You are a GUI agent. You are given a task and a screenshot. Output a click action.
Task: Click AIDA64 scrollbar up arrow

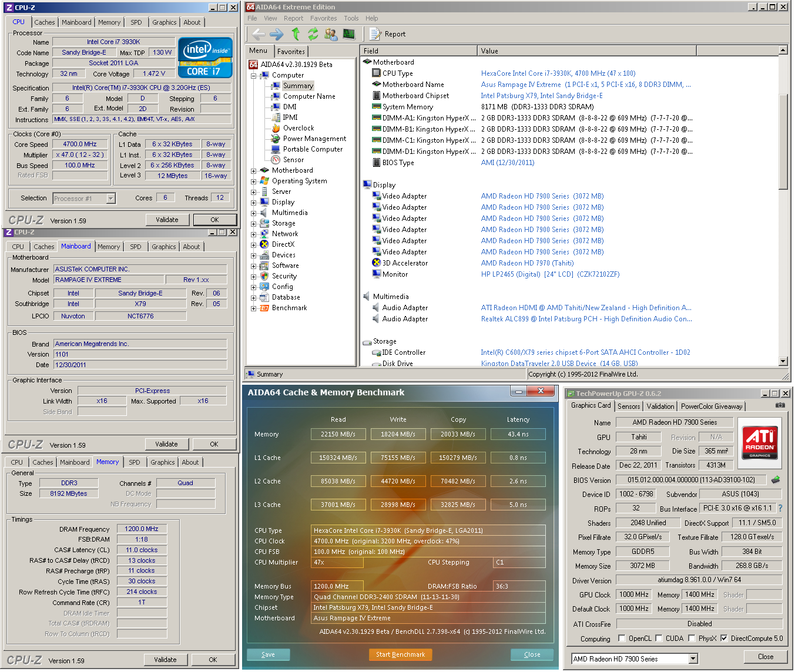tap(783, 51)
